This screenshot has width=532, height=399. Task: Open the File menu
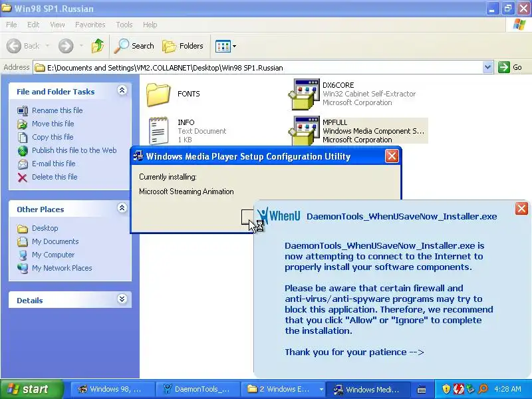[x=11, y=25]
